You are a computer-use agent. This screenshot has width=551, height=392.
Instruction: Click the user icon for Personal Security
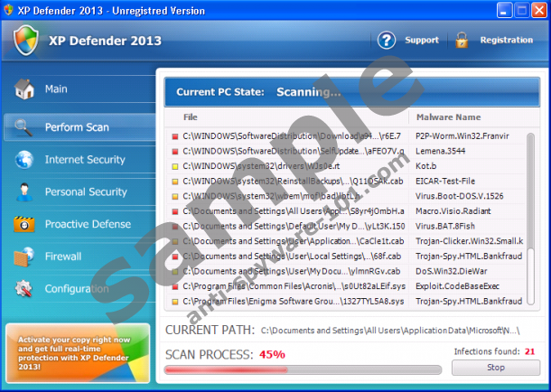(24, 192)
